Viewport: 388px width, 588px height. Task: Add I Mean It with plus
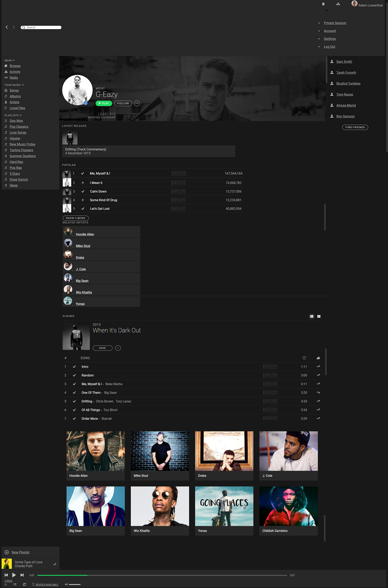pyautogui.click(x=83, y=183)
